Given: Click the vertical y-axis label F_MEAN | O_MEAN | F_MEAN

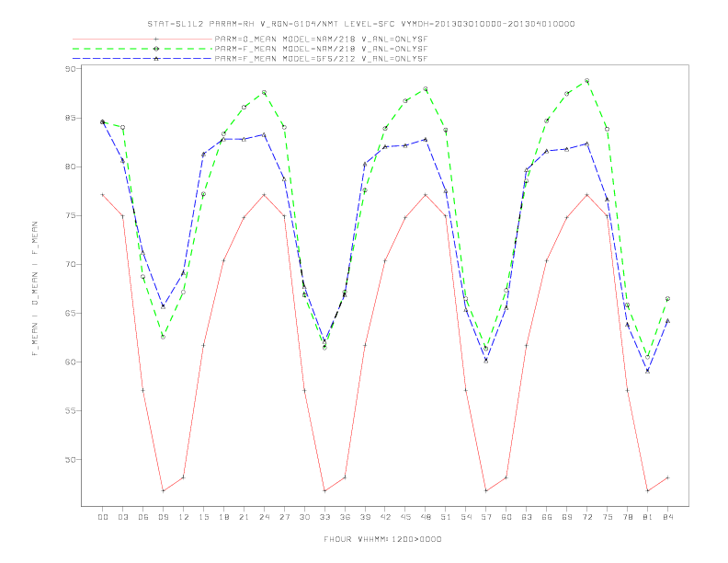Looking at the screenshot, I should click(x=35, y=289).
